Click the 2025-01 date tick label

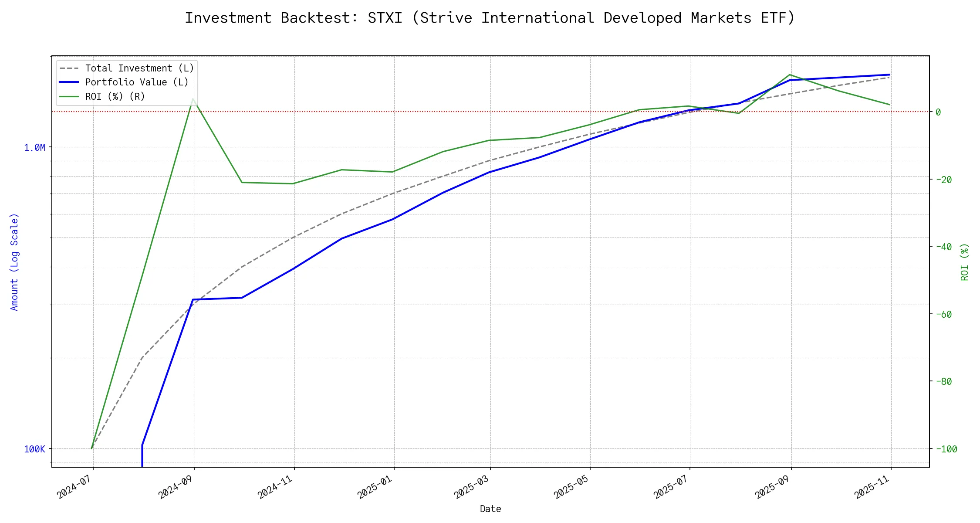coord(375,486)
